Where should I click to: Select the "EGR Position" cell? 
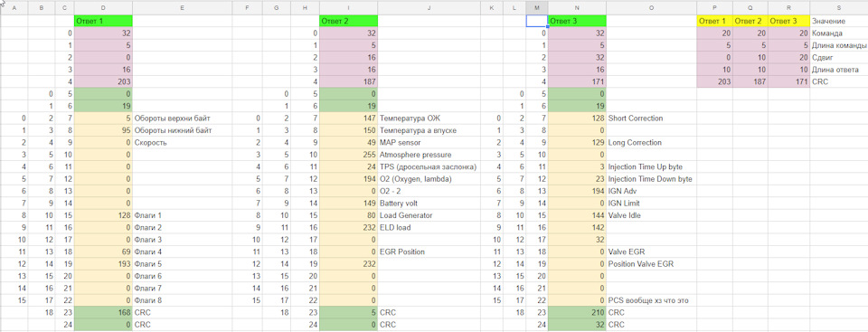click(x=429, y=251)
